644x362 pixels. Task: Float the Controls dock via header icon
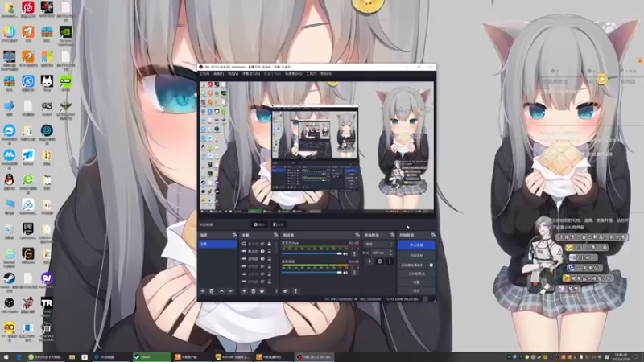pyautogui.click(x=433, y=235)
